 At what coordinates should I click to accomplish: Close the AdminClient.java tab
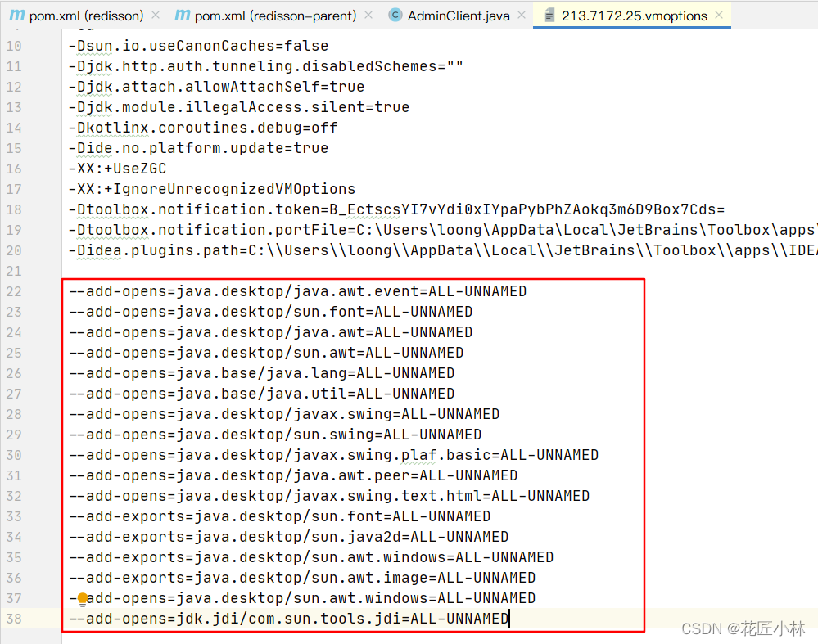pyautogui.click(x=522, y=16)
